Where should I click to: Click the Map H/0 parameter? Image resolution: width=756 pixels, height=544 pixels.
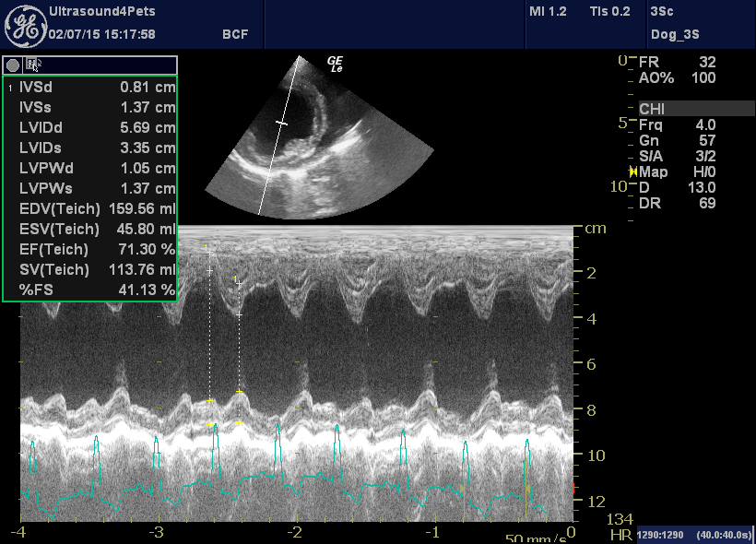pos(678,171)
